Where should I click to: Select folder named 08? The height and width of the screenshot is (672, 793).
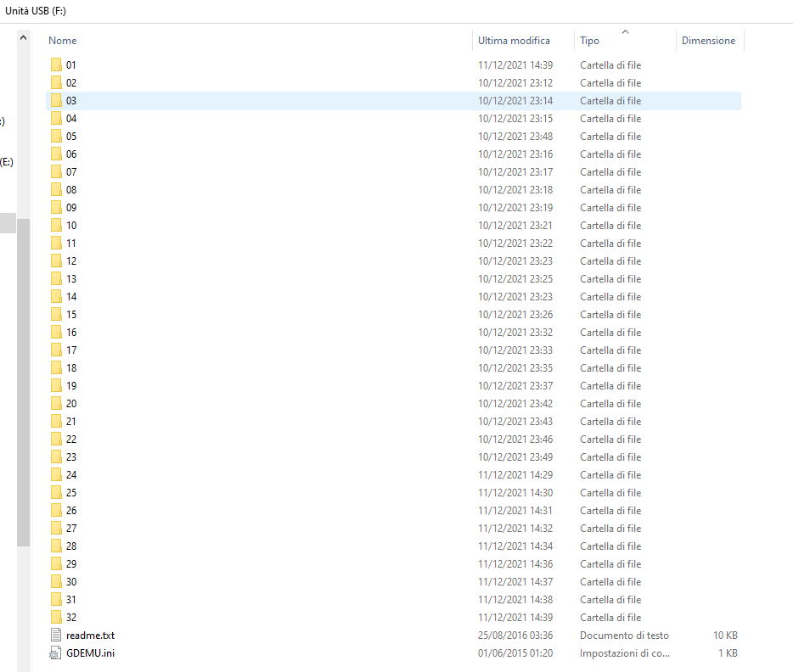[71, 189]
